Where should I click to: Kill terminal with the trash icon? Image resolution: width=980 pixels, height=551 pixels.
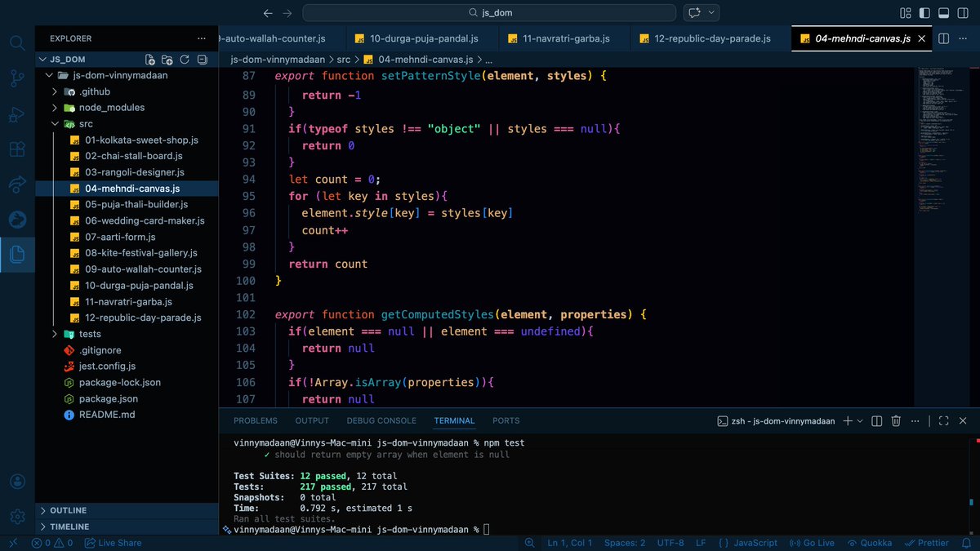(896, 421)
